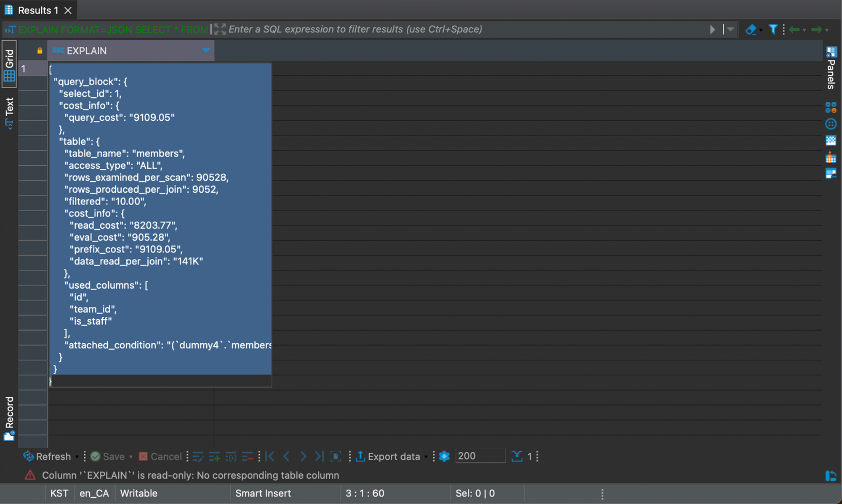
Task: Open the EXPLAIN column header dropdown
Action: 206,50
